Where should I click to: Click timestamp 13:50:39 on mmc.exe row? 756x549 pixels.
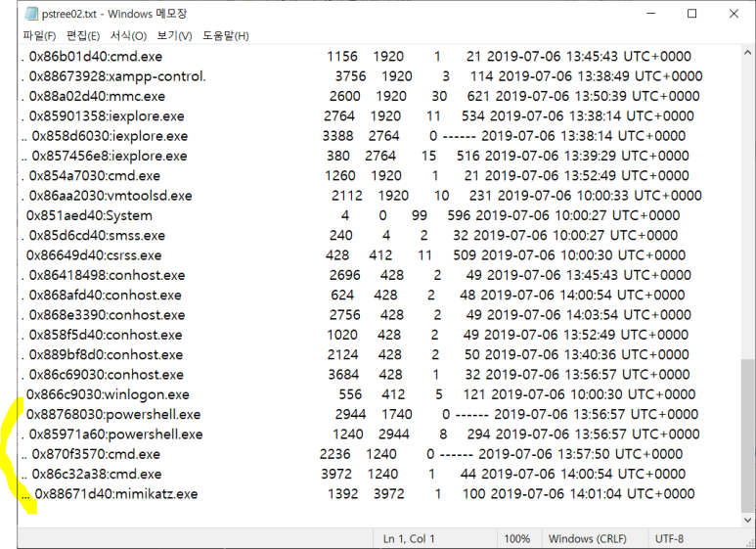coord(600,96)
